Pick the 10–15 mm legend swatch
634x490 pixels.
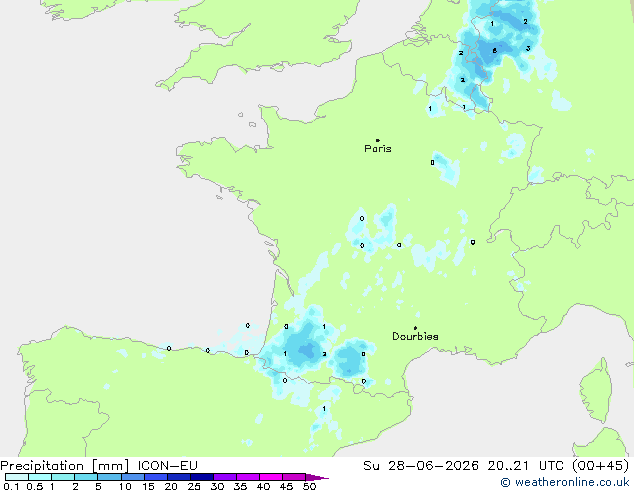pyautogui.click(x=133, y=477)
